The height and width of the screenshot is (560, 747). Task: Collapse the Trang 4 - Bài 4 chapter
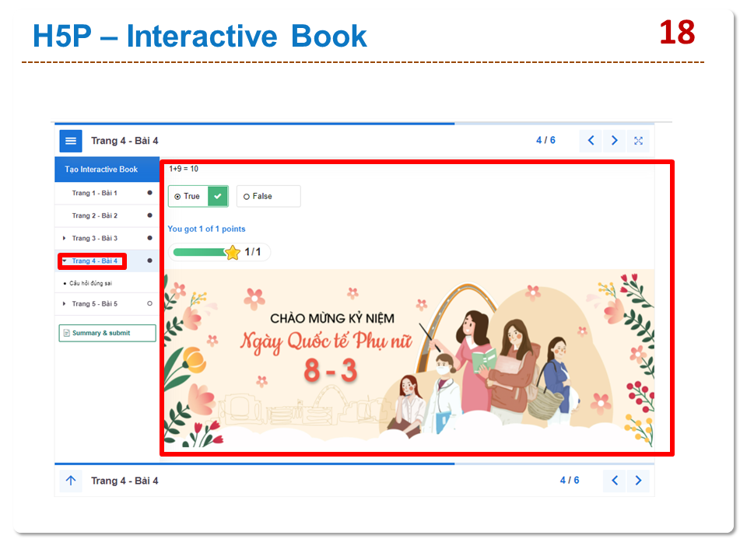pyautogui.click(x=65, y=261)
